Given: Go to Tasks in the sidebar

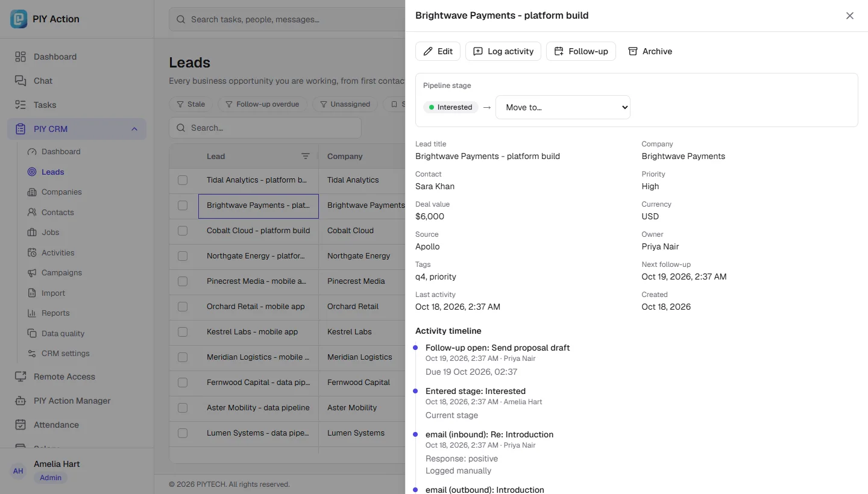Looking at the screenshot, I should click(77, 105).
